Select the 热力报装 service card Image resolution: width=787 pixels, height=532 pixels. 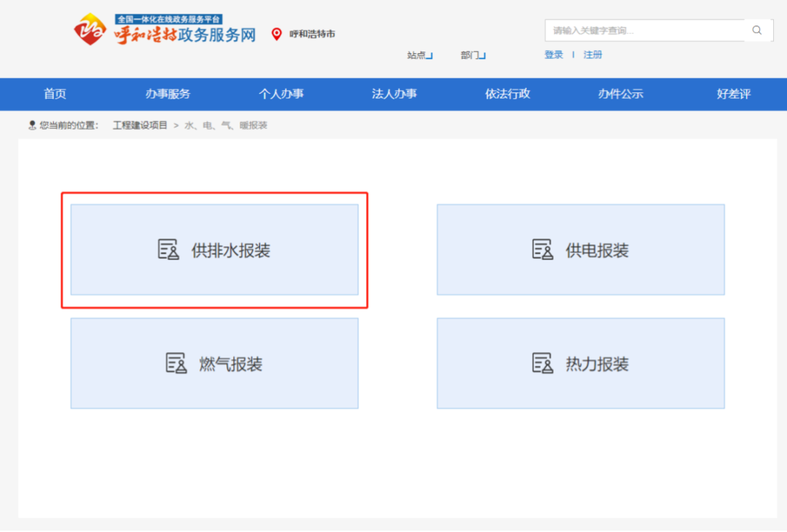[581, 363]
